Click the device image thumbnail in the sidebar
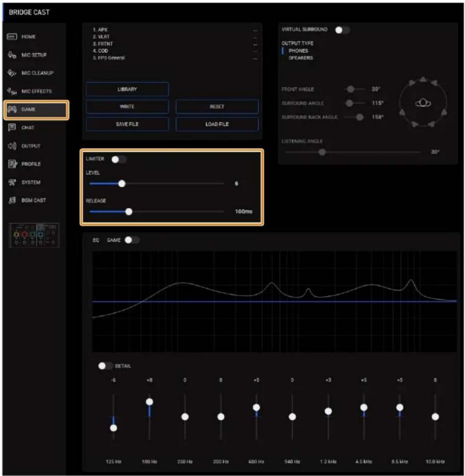The height and width of the screenshot is (476, 465). [34, 235]
